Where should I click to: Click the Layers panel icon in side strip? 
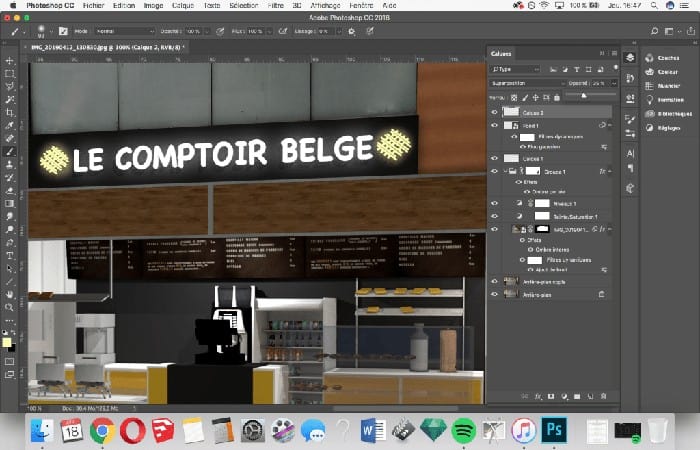click(x=630, y=58)
